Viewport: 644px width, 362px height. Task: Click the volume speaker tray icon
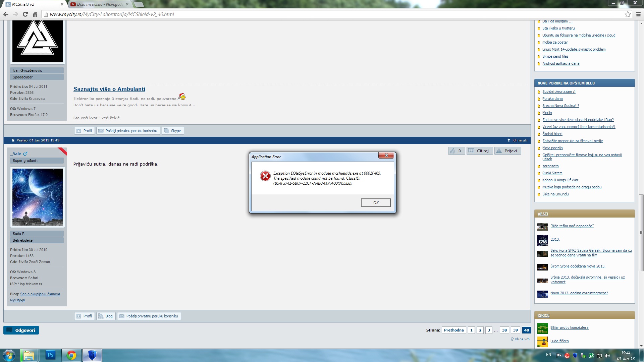(607, 355)
